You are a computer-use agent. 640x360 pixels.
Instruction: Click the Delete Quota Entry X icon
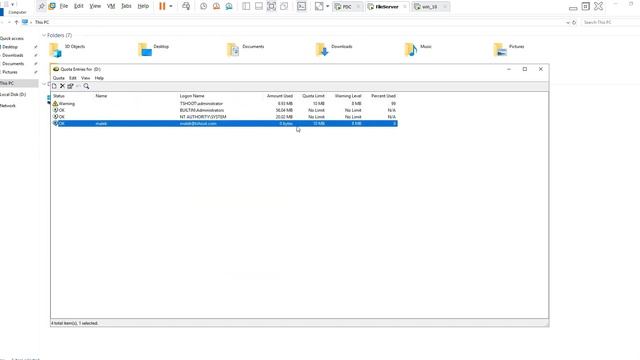click(62, 86)
